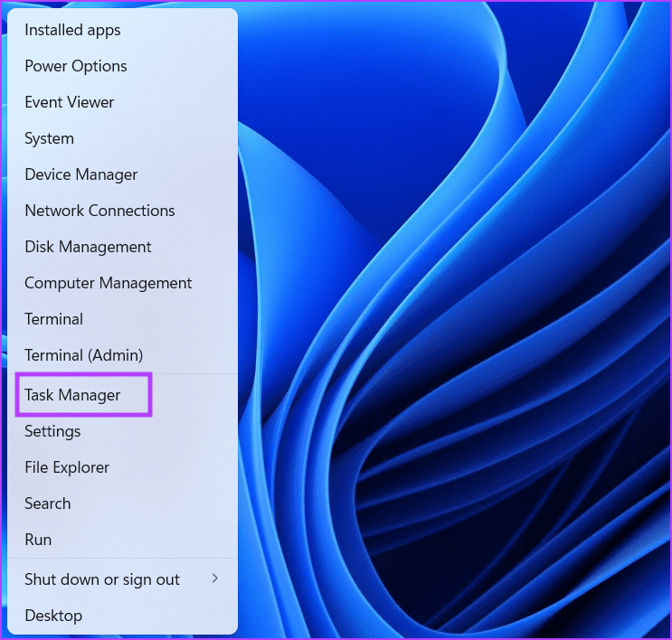The image size is (672, 640).
Task: Open Terminal without admin rights
Action: 53,319
